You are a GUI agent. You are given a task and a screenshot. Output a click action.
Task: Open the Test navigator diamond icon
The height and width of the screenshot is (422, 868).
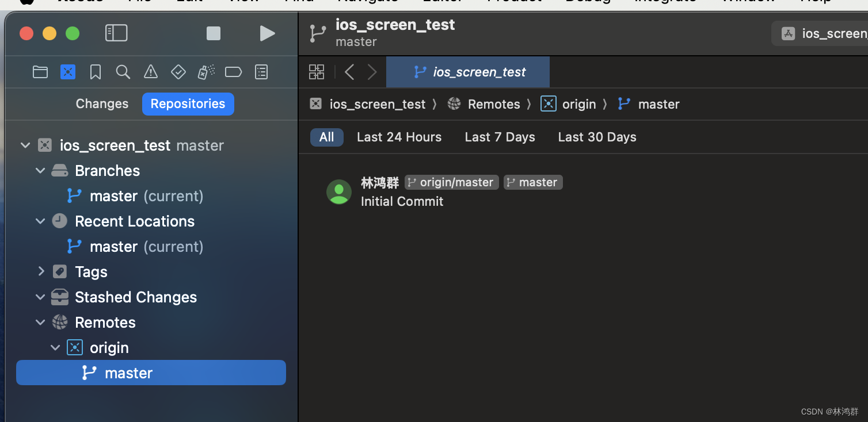click(x=178, y=72)
